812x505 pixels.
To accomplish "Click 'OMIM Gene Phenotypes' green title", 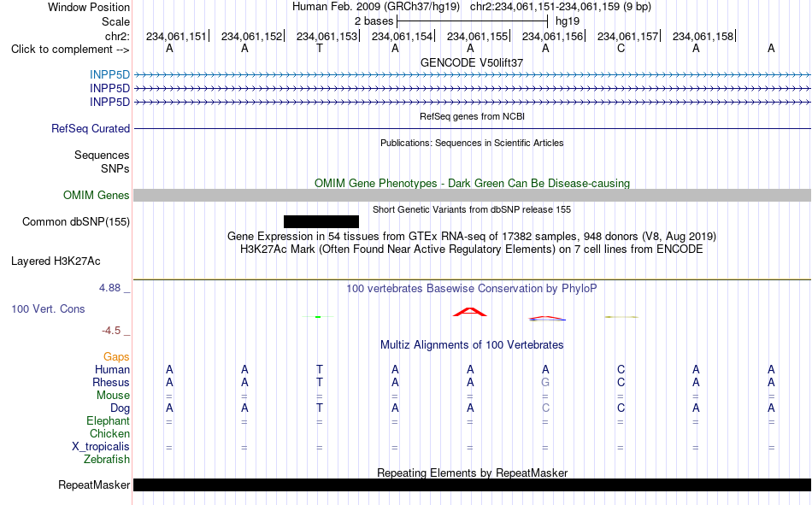I will pyautogui.click(x=472, y=184).
